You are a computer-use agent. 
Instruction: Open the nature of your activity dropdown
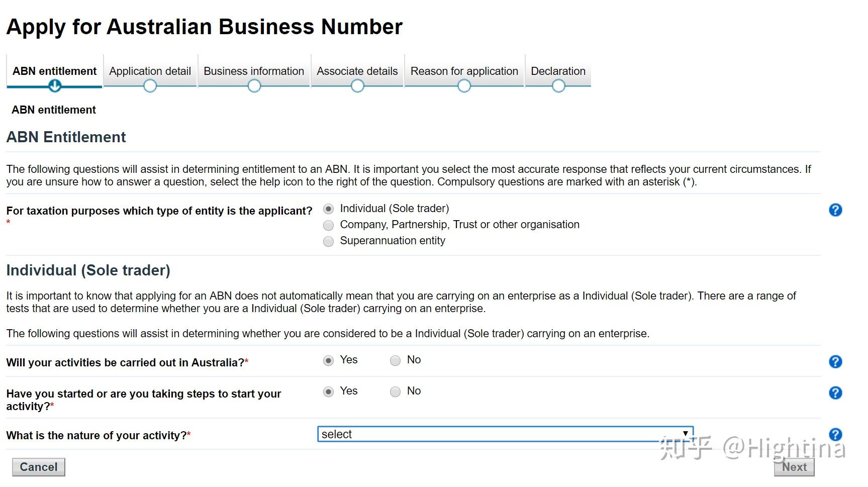point(505,434)
